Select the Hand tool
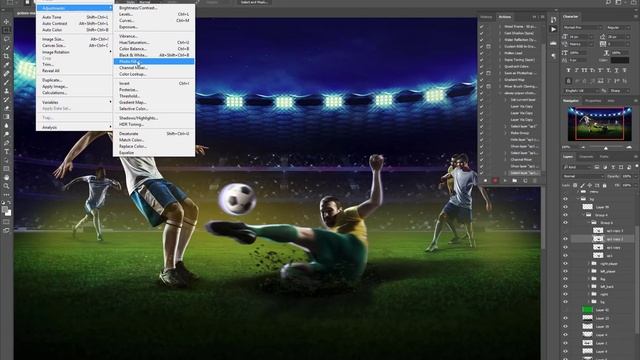Screen dimensions: 640x360 pyautogui.click(x=7, y=178)
